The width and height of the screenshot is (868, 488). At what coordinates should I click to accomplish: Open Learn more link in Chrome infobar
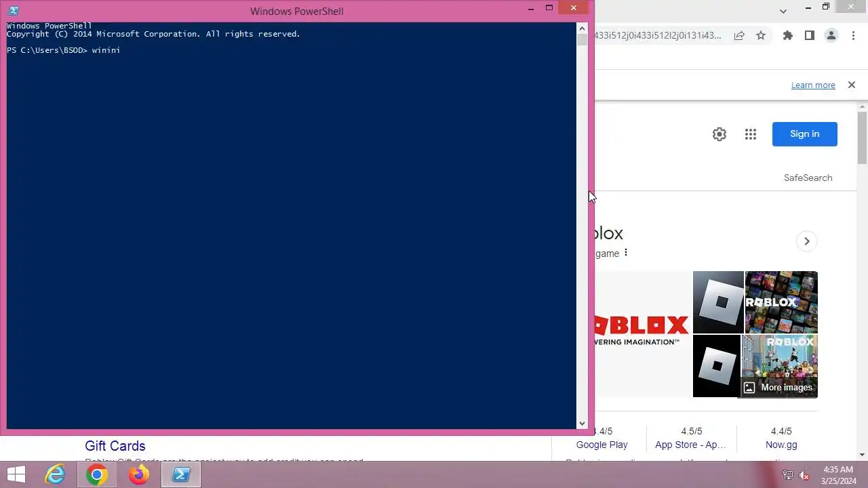pyautogui.click(x=813, y=85)
